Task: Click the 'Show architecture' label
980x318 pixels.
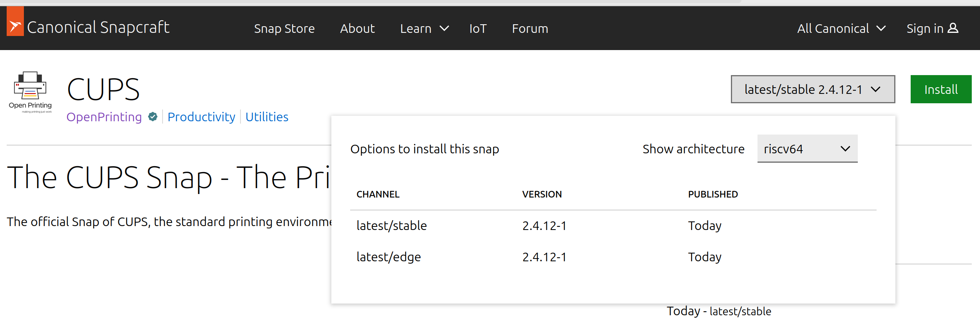Action: point(693,149)
